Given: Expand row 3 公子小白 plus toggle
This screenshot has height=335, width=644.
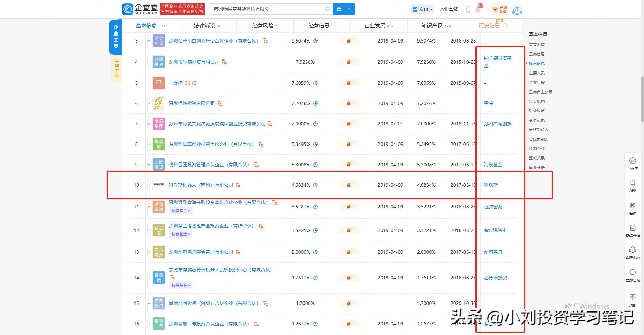Looking at the screenshot, I should [149, 41].
